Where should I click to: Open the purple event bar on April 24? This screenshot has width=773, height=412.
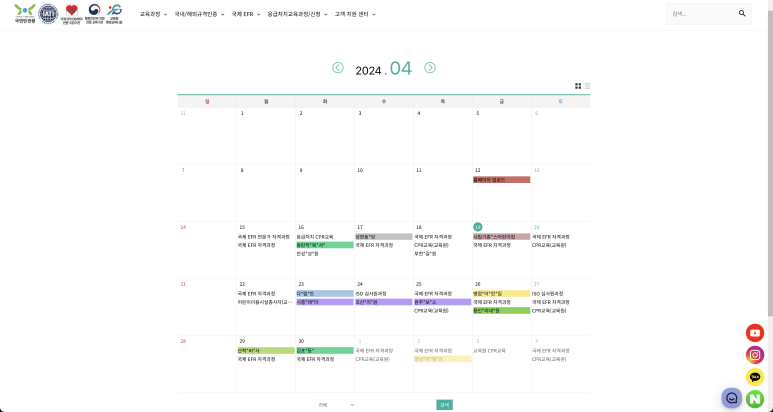pyautogui.click(x=384, y=302)
